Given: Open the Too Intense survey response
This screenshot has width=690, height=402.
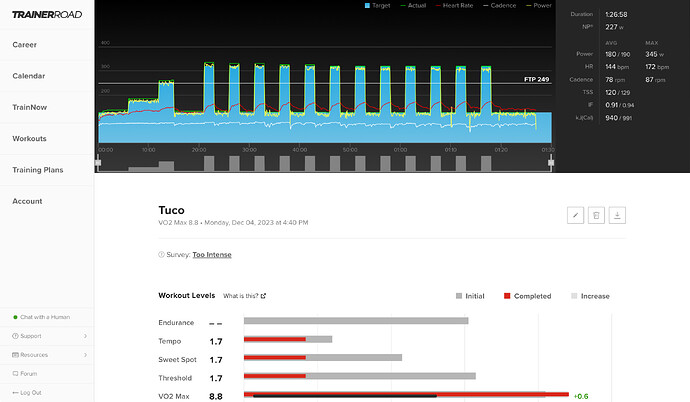Looking at the screenshot, I should (x=212, y=255).
